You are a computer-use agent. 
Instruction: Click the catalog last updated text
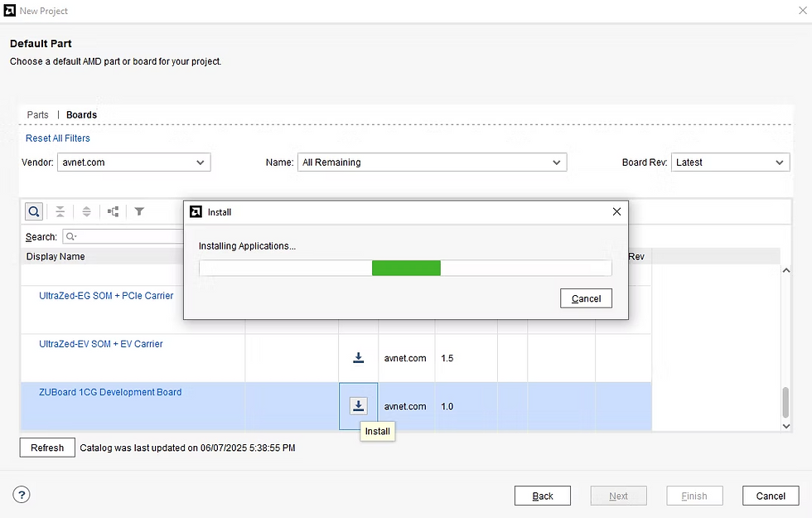pos(187,448)
